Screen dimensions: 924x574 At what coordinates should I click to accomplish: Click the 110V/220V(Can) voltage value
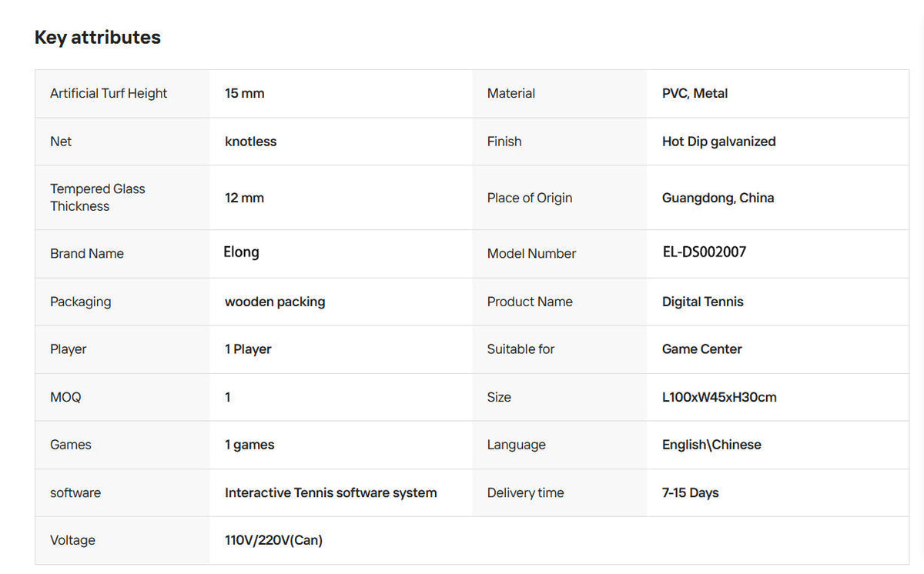[273, 541]
